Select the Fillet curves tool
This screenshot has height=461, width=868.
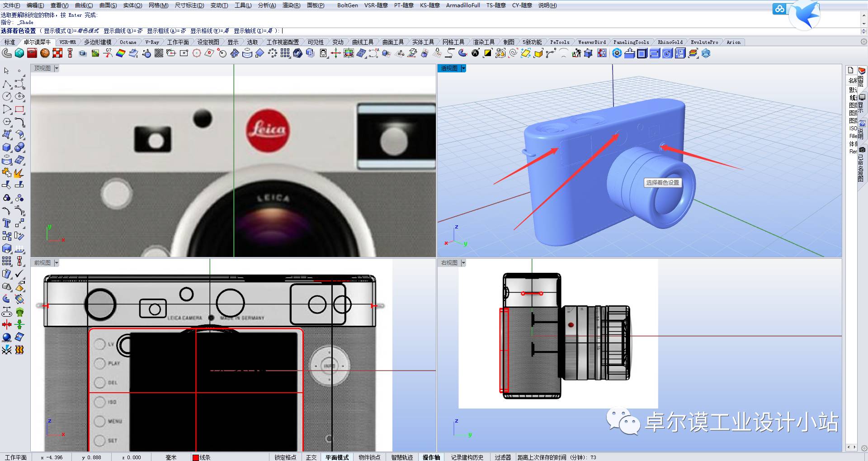tap(19, 122)
